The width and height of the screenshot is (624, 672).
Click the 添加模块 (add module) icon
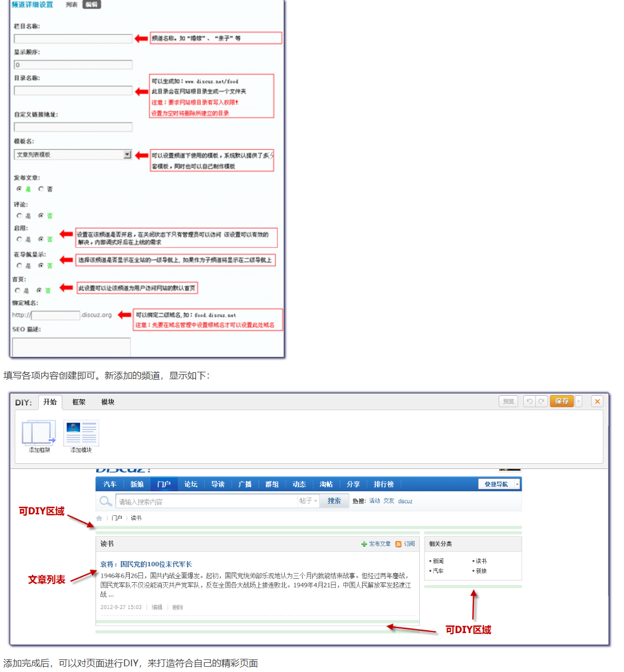(x=81, y=433)
